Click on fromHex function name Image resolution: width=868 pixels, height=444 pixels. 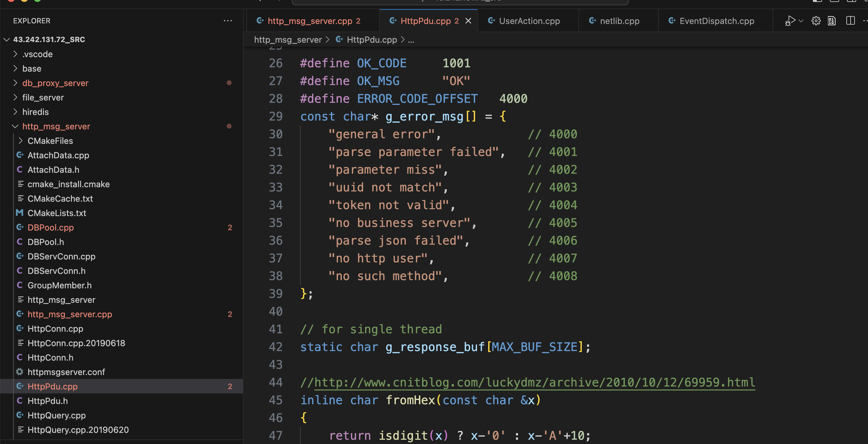tap(410, 400)
